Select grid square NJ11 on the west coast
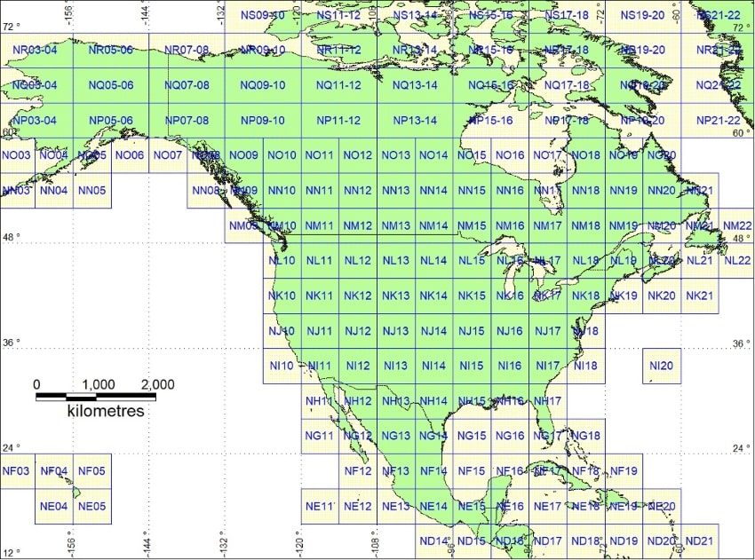The height and width of the screenshot is (560, 755). (x=320, y=331)
